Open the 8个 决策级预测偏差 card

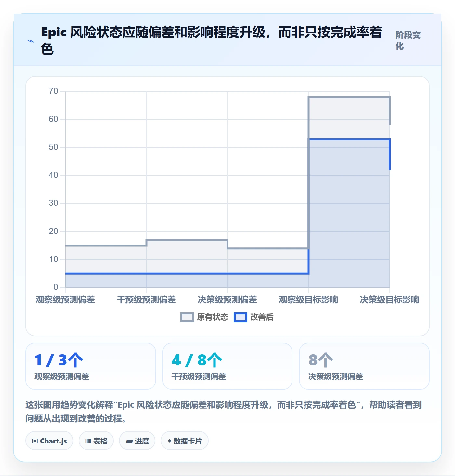[364, 366]
